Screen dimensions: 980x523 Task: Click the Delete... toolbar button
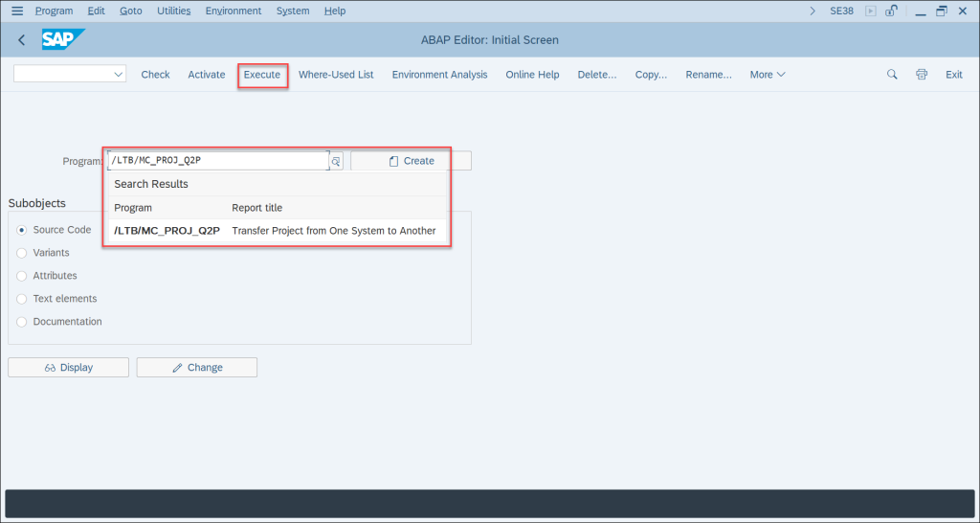(x=597, y=75)
